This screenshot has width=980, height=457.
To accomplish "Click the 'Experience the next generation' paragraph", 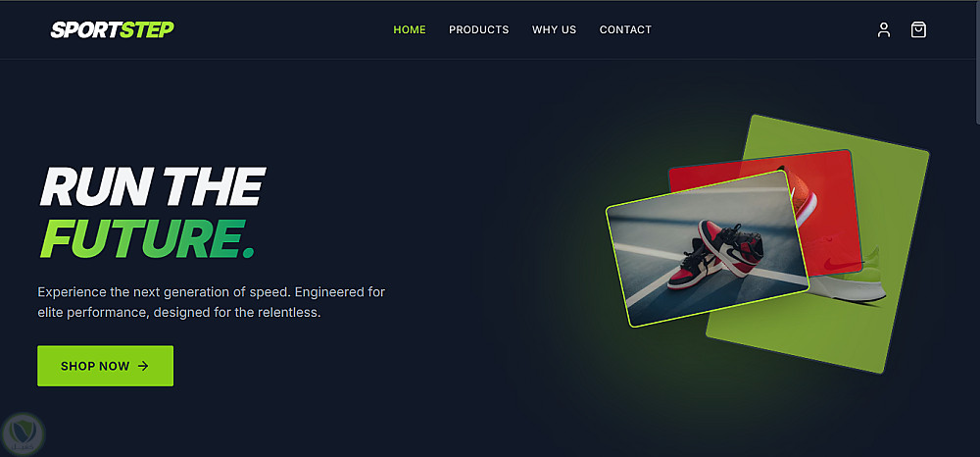I will click(212, 302).
